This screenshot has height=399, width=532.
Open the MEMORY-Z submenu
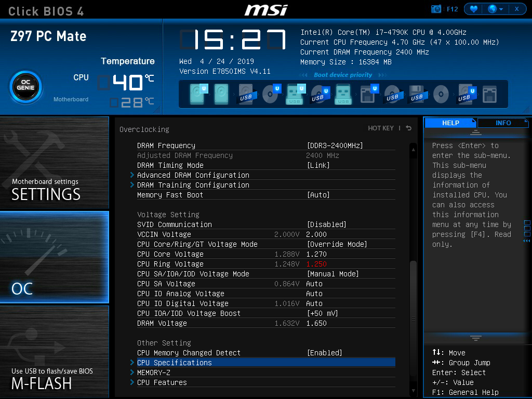tap(153, 373)
